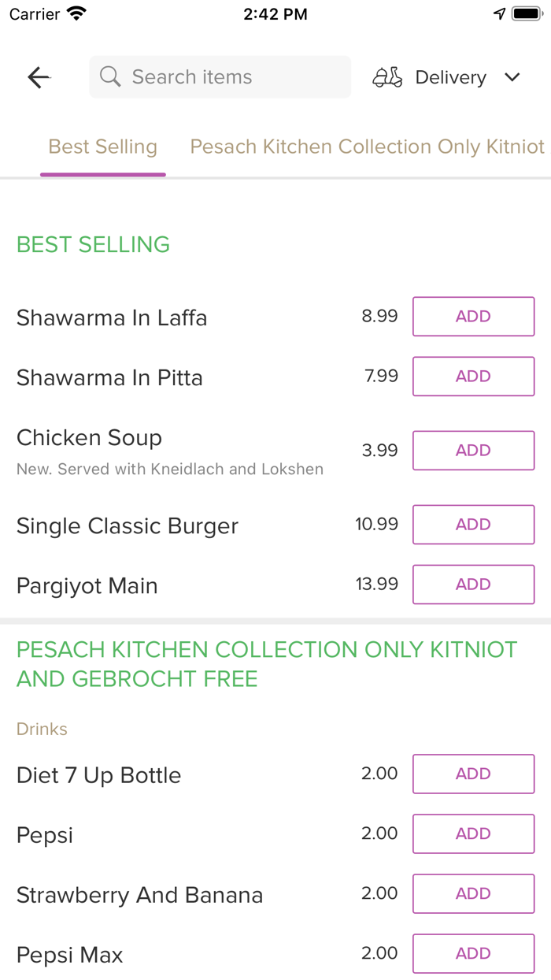Switch to the Best Selling tab

[102, 147]
